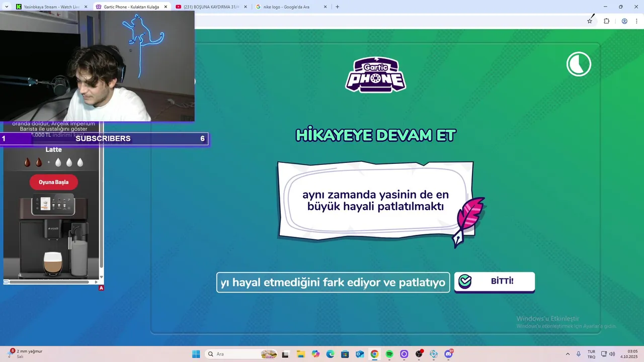Image resolution: width=644 pixels, height=362 pixels.
Task: Click the Oyuna Başla button in ad
Action: click(x=54, y=182)
